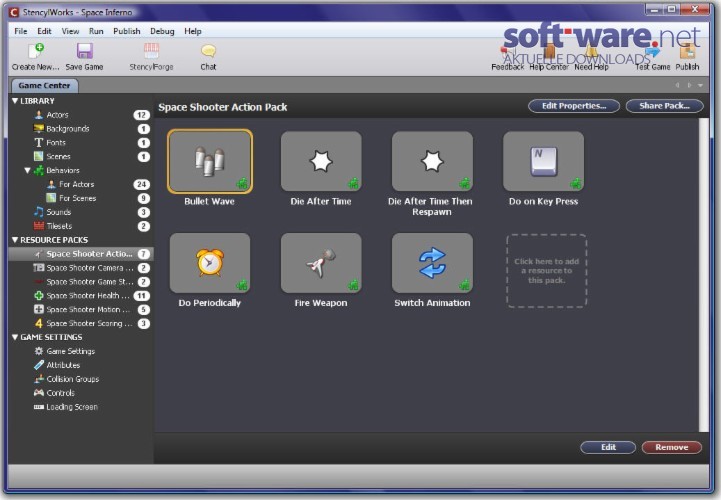Click the add resource placeholder box
Viewport: 721px width, 500px height.
coord(546,270)
